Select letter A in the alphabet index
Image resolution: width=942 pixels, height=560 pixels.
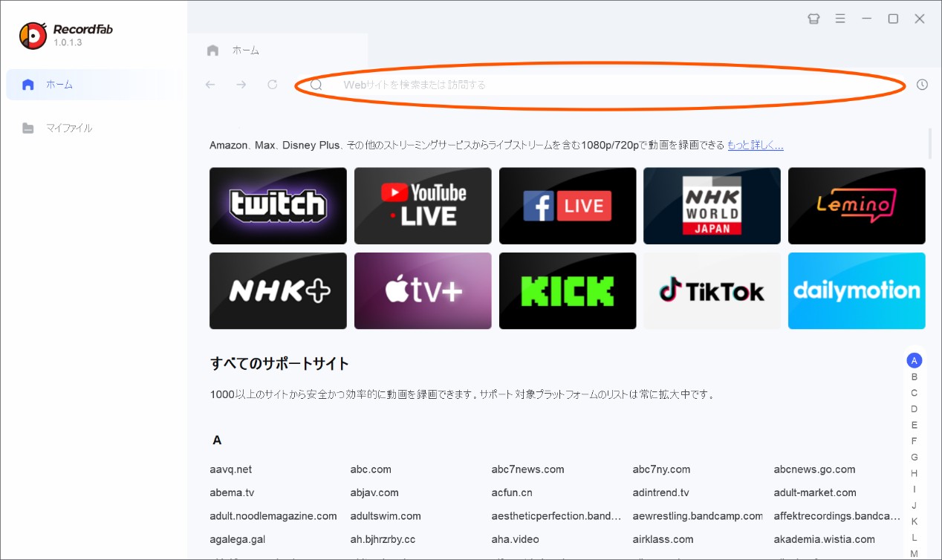915,361
